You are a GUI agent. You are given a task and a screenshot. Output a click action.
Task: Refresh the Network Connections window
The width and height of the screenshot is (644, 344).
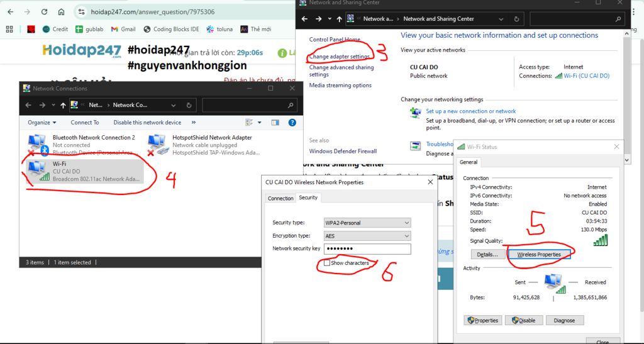189,105
